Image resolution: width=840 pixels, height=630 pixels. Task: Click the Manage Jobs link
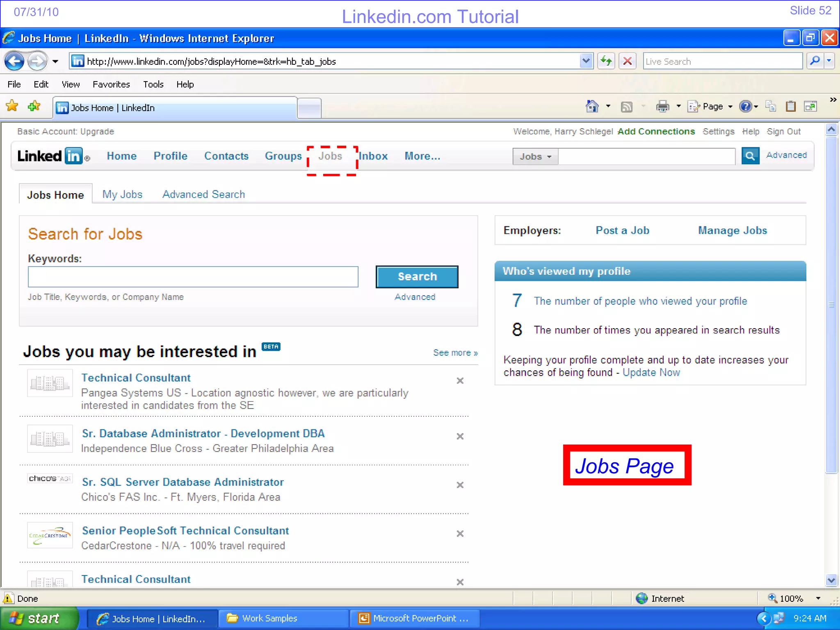click(x=733, y=231)
